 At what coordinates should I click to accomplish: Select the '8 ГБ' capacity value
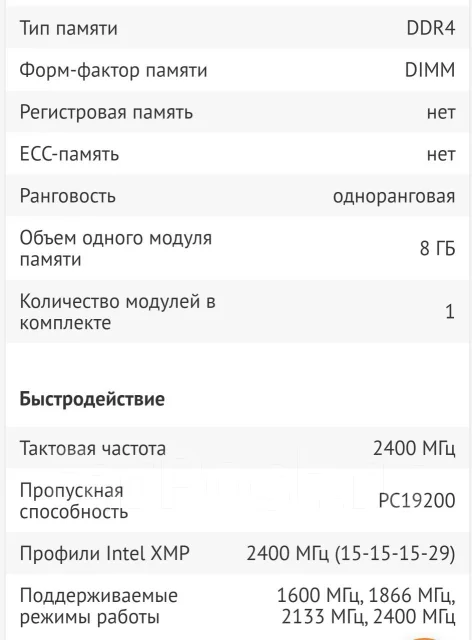click(x=437, y=248)
